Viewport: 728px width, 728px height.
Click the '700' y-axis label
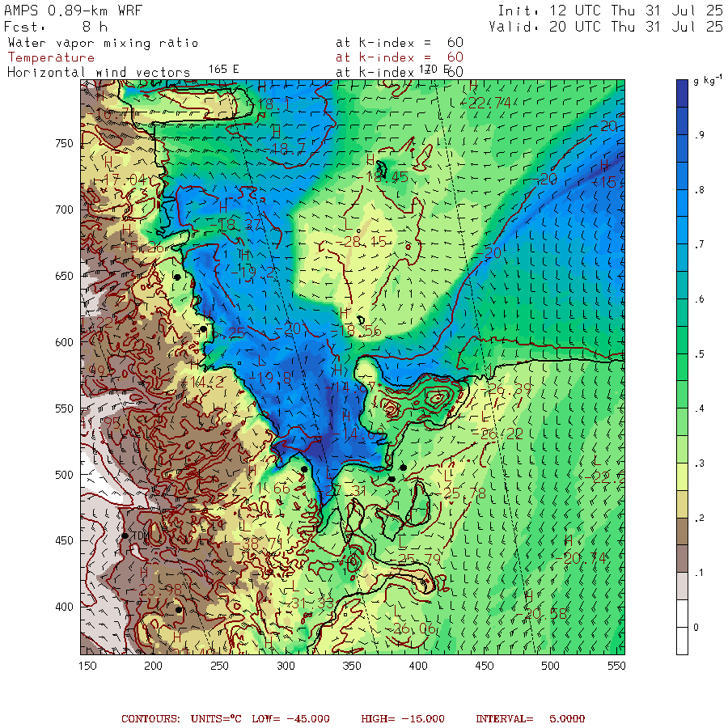(64, 210)
